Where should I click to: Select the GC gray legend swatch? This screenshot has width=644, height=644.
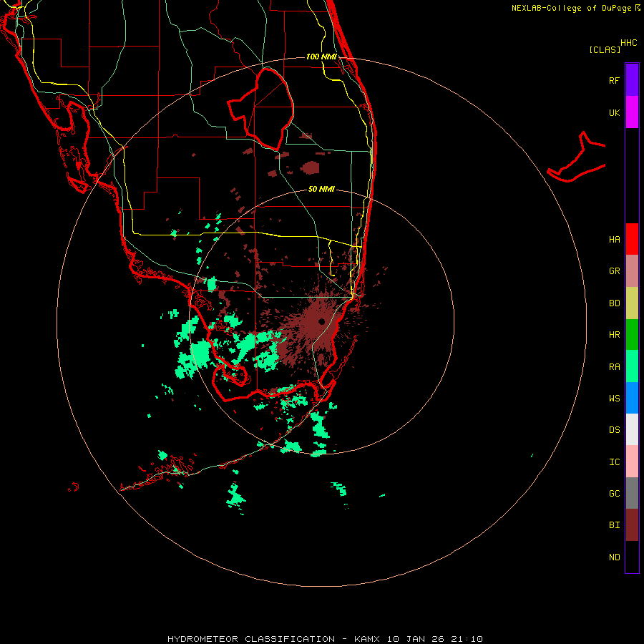(x=632, y=493)
